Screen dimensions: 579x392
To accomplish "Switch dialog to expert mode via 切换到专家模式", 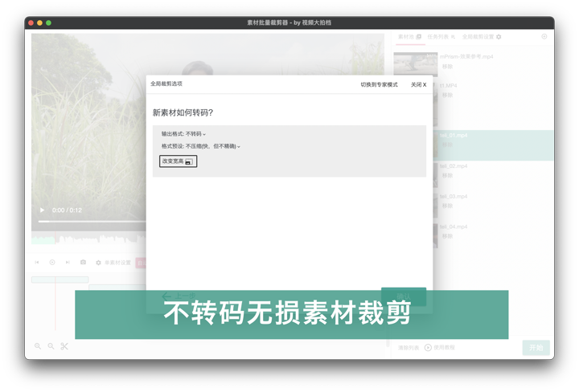I will click(x=379, y=84).
